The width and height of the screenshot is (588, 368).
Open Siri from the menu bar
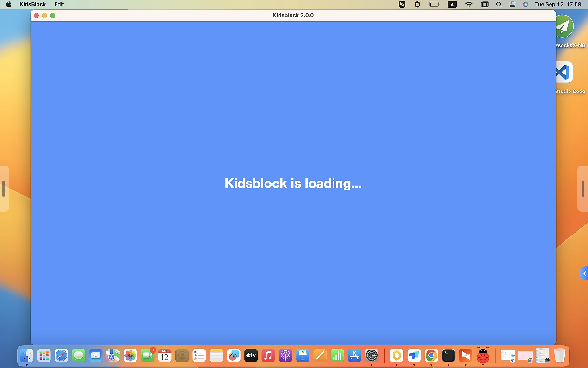(x=526, y=4)
